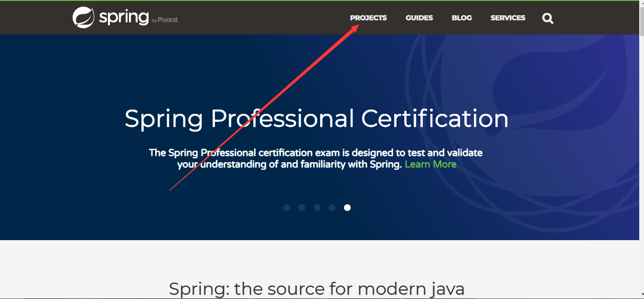644x299 pixels.
Task: Click 'Spring: the source for modern java' heading
Action: tap(316, 289)
